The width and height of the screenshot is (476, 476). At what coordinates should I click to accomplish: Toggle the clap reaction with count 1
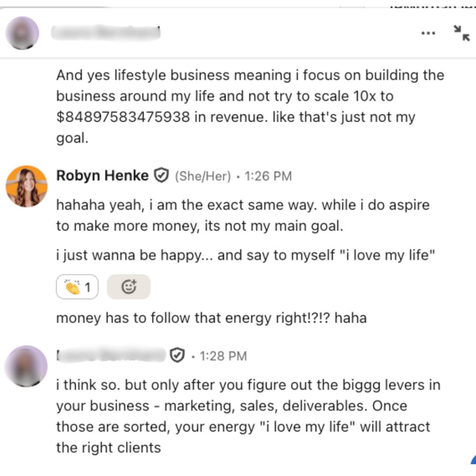pyautogui.click(x=77, y=287)
